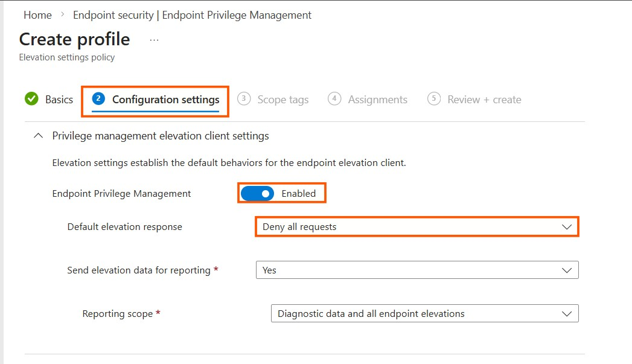
Task: Switch to the Review + create tab
Action: point(483,99)
